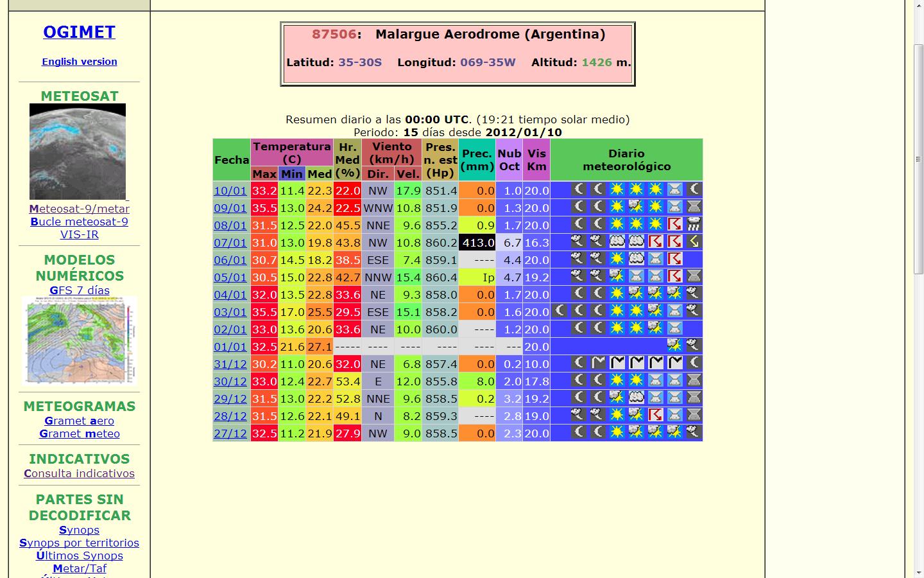Open the 27/12 date link
The height and width of the screenshot is (578, 924).
point(230,433)
